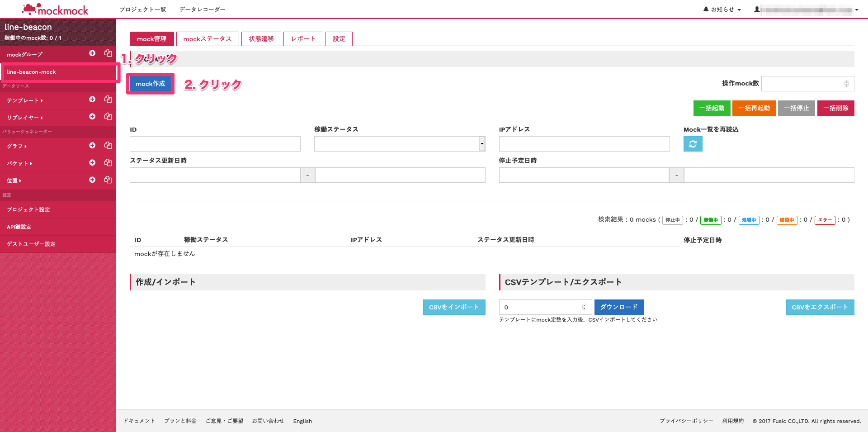
Task: Click the user account icon
Action: [756, 9]
